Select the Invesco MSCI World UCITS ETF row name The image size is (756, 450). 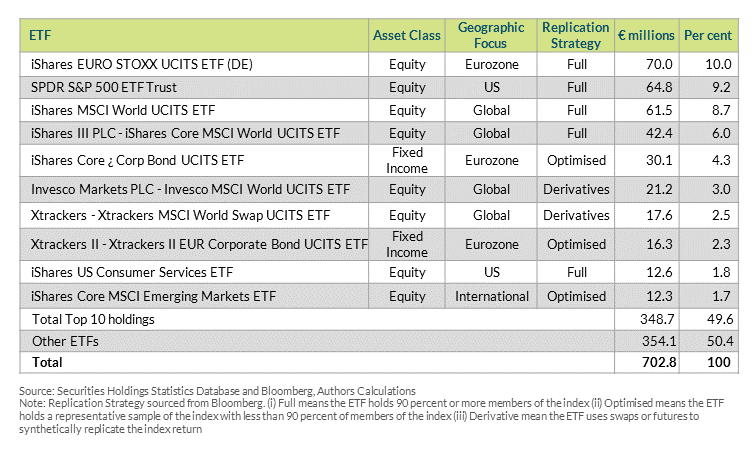pyautogui.click(x=190, y=188)
